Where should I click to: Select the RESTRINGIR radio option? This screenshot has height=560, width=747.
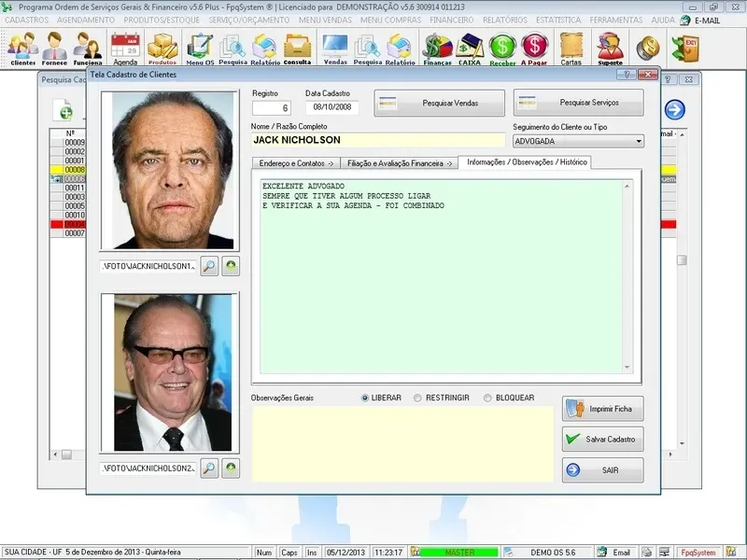[x=418, y=398]
